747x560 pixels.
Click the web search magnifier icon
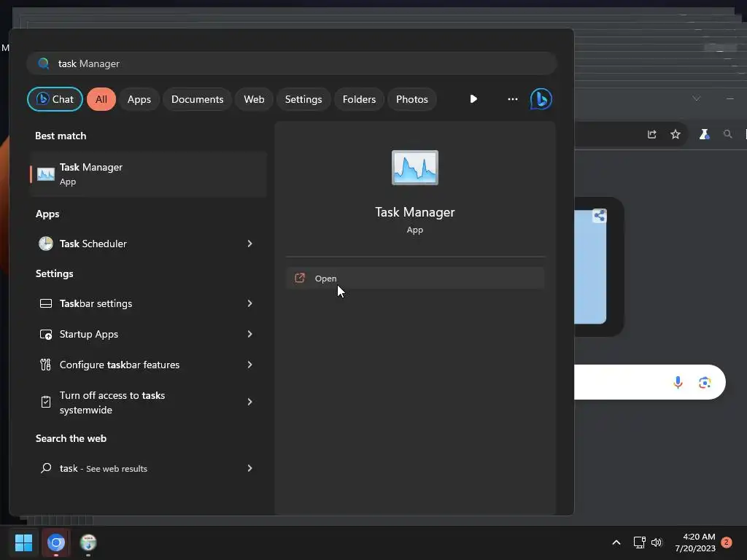tap(46, 468)
